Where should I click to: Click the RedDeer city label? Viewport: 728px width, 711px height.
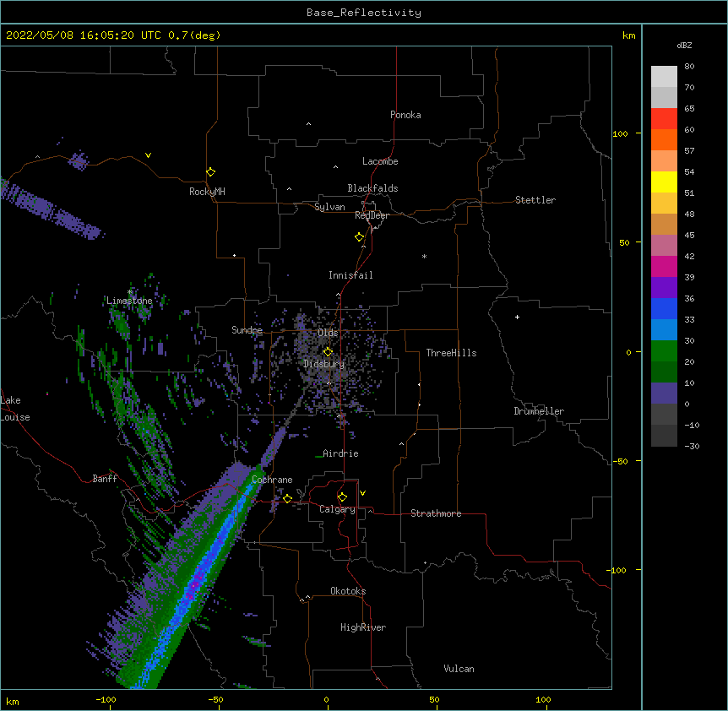point(372,215)
